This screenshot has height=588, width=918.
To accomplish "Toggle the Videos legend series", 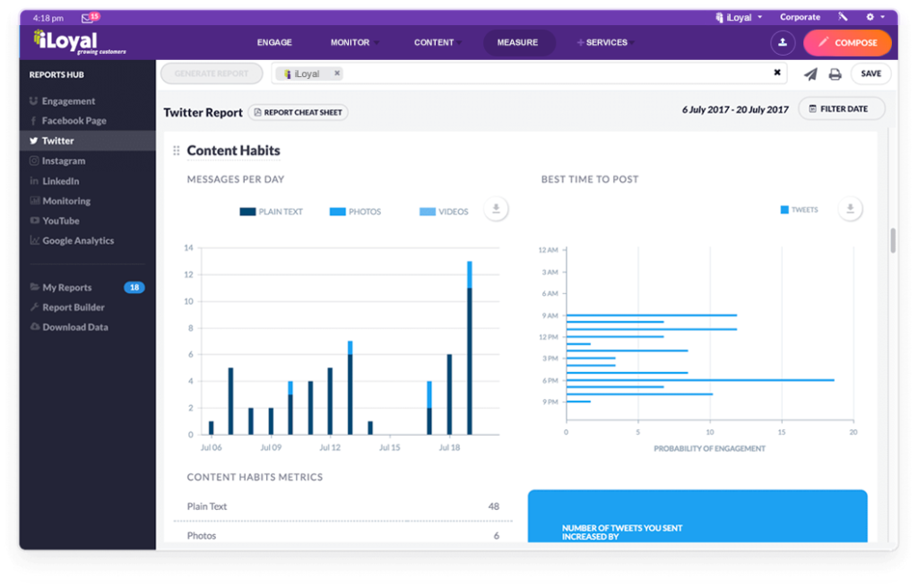I will 444,212.
